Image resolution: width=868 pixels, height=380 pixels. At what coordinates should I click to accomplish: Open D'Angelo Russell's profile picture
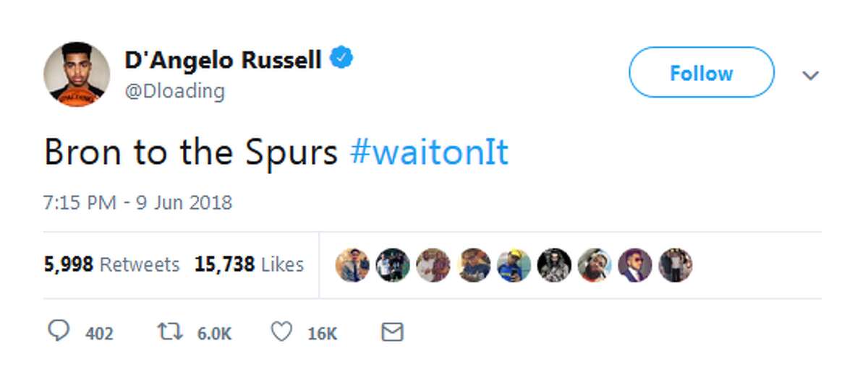click(x=77, y=74)
